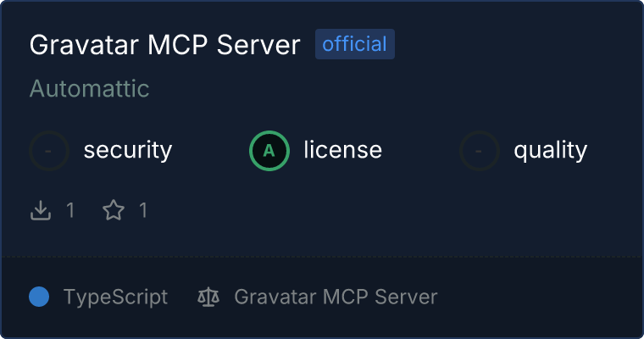Click the blue TypeScript language dot
644x339 pixels.
(39, 297)
